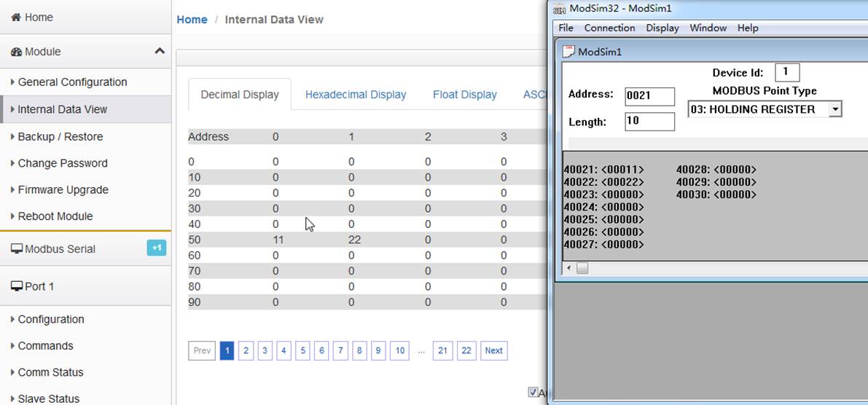868x405 pixels.
Task: Click the ModSim1 document icon
Action: tap(569, 52)
